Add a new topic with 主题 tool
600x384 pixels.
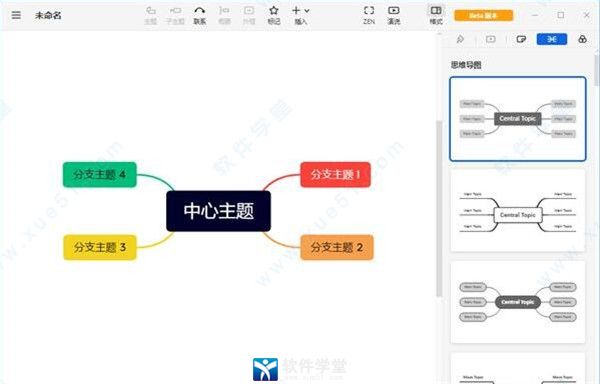(x=151, y=15)
